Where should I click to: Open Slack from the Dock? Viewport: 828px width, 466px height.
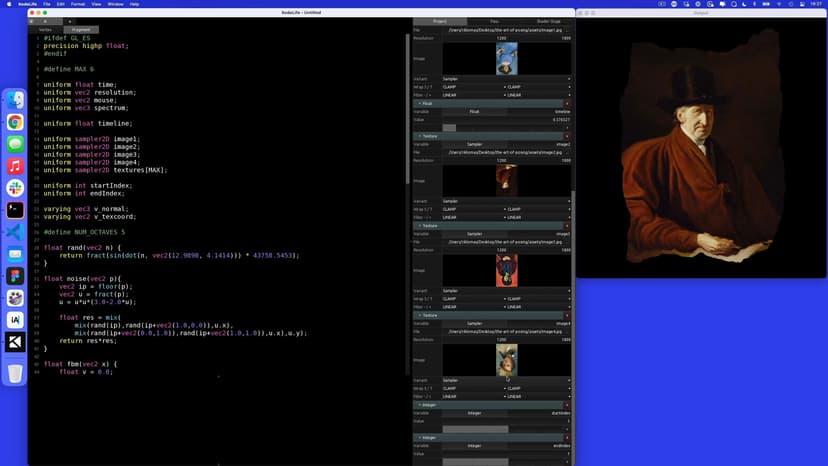click(x=15, y=188)
